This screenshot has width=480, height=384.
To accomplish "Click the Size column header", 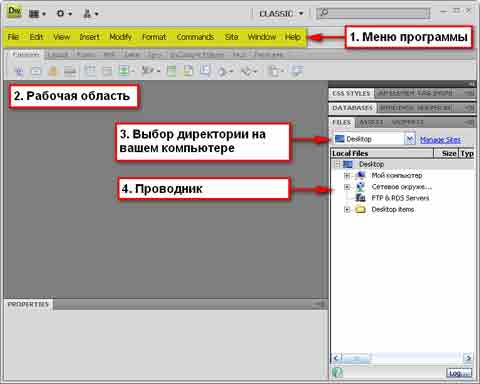I will (446, 153).
